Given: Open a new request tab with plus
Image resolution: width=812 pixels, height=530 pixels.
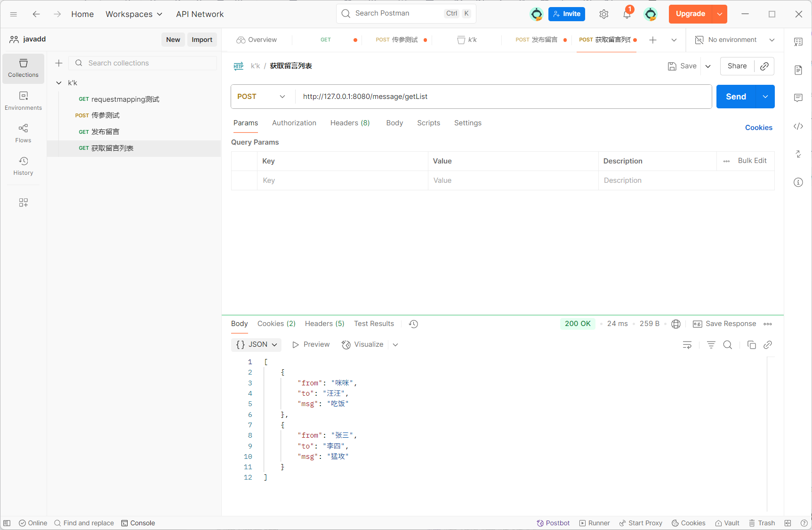Looking at the screenshot, I should [653, 40].
